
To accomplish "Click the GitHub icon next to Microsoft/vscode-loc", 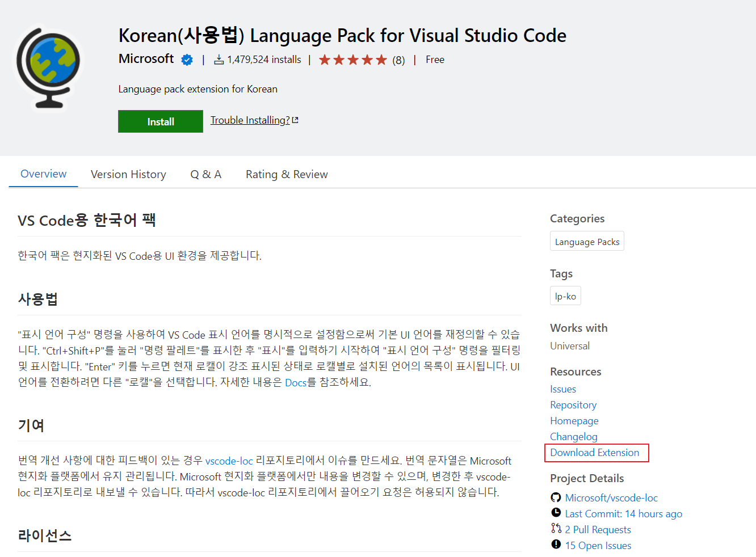I will pos(556,497).
